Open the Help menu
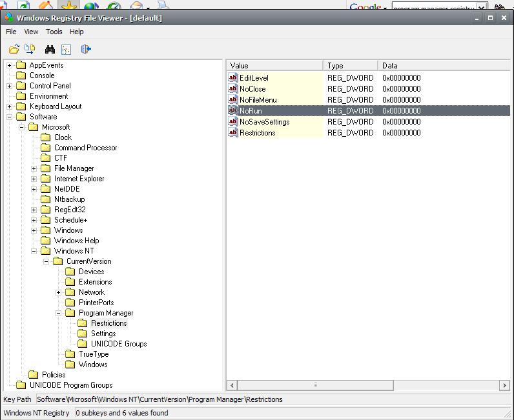This screenshot has width=514, height=420. point(76,32)
